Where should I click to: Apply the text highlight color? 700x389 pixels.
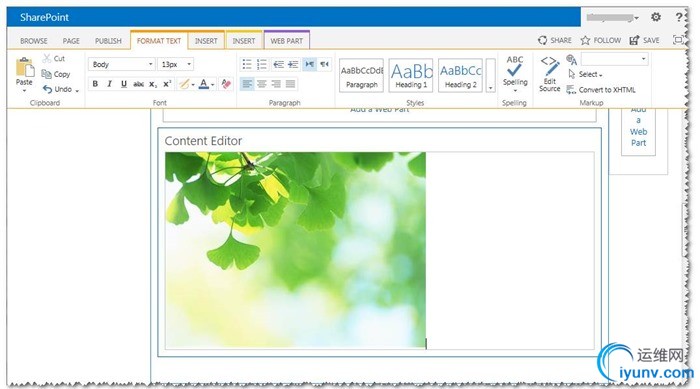click(183, 84)
